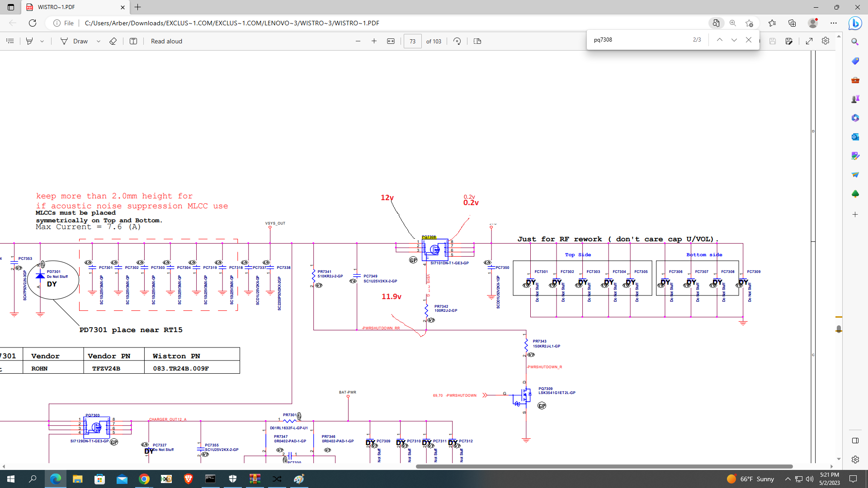Image resolution: width=868 pixels, height=488 pixels.
Task: Click the page number field
Action: (412, 41)
